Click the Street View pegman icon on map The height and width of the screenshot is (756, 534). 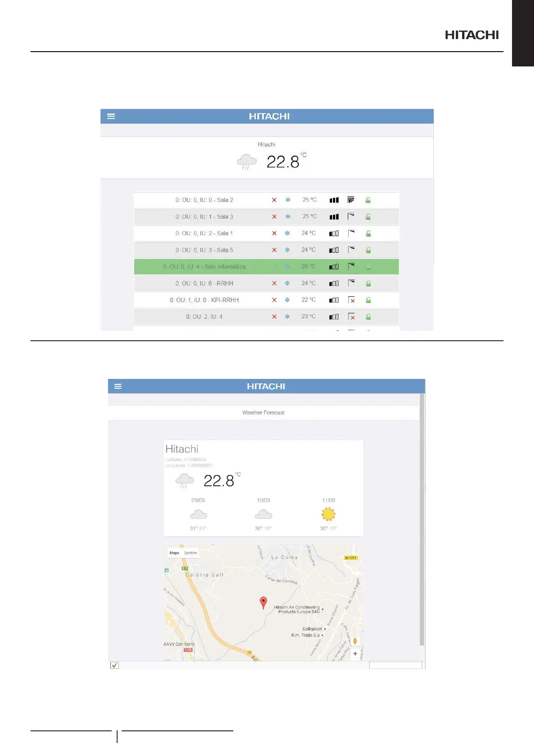coord(355,641)
